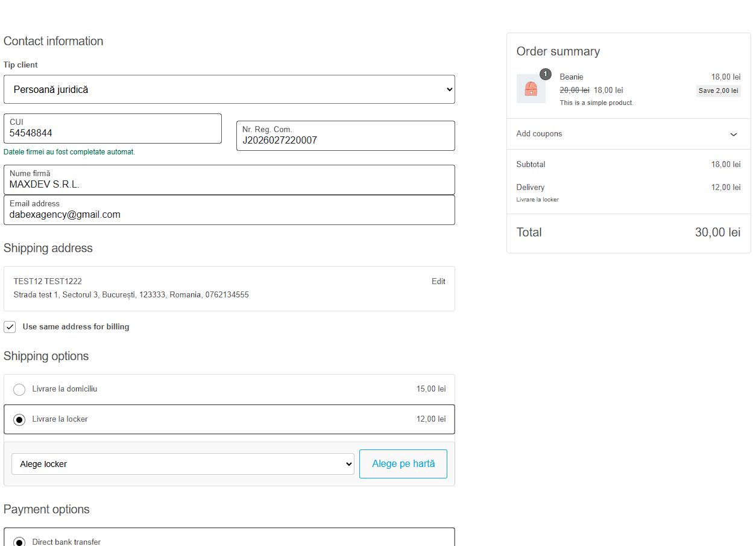Click the Save 2,00 lei badge
The image size is (756, 546).
718,90
